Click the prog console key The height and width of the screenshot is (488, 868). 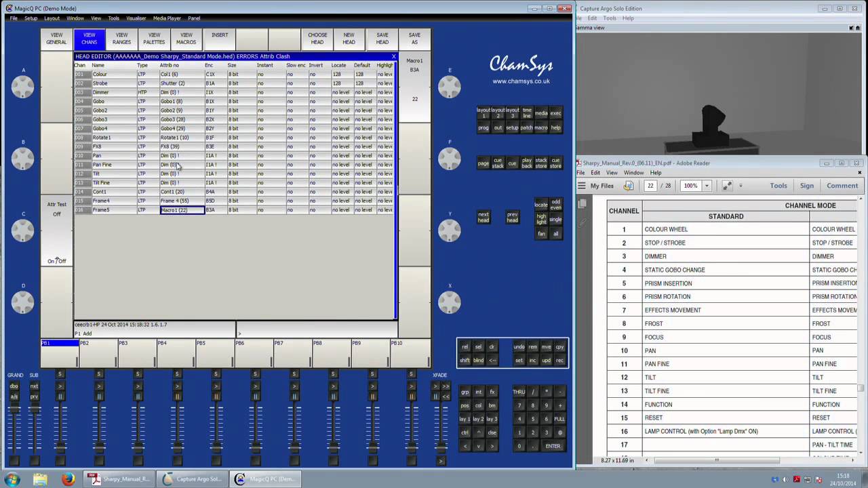point(483,127)
